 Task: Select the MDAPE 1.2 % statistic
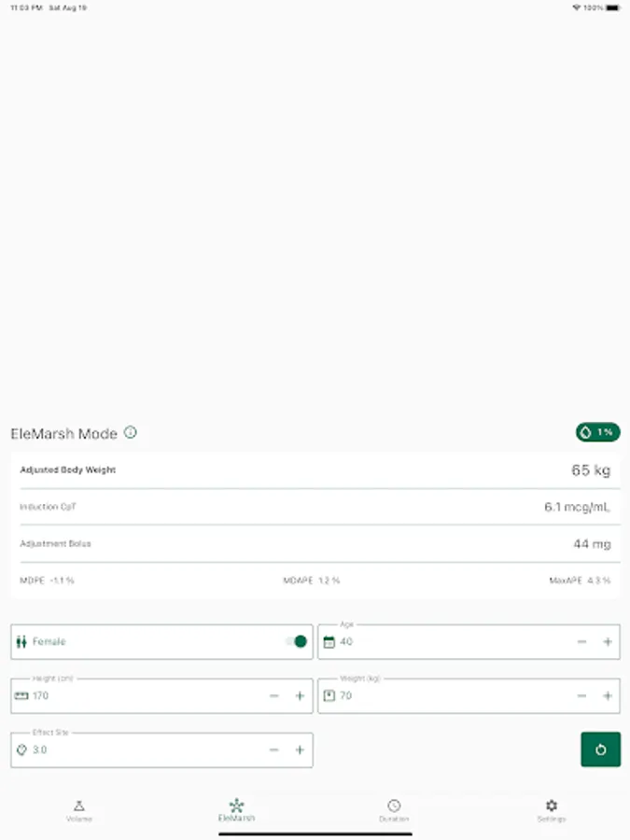point(311,581)
